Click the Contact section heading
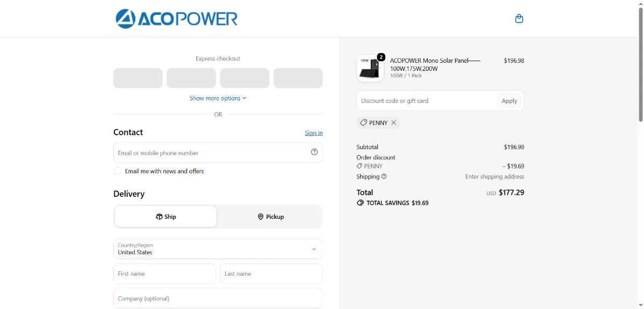644x309 pixels. [x=128, y=133]
